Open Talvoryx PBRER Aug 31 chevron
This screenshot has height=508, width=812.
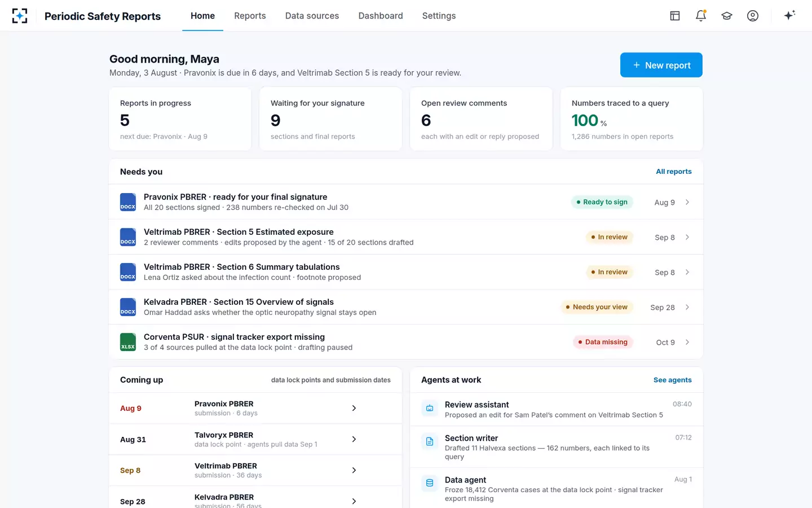(x=354, y=439)
